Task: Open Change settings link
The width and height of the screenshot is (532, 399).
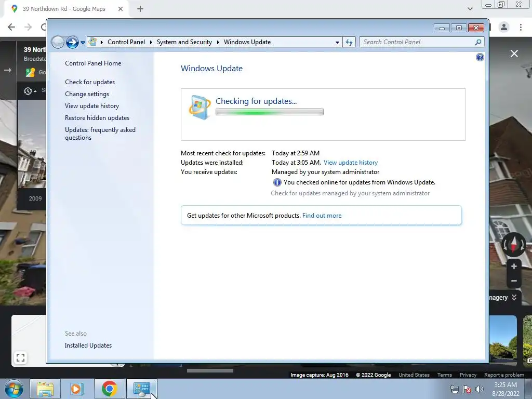Action: pos(87,94)
